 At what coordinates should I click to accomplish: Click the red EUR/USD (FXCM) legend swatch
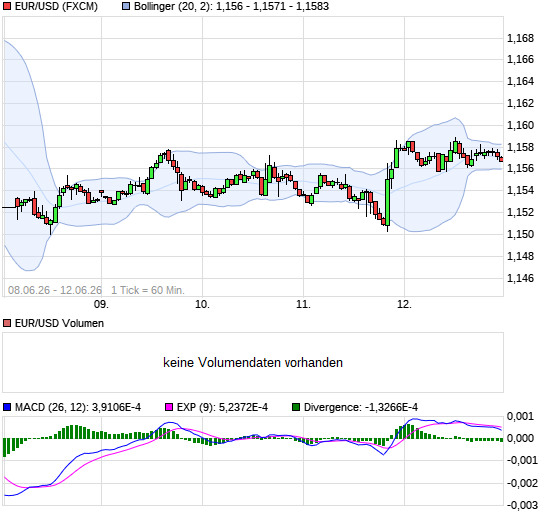click(x=7, y=6)
